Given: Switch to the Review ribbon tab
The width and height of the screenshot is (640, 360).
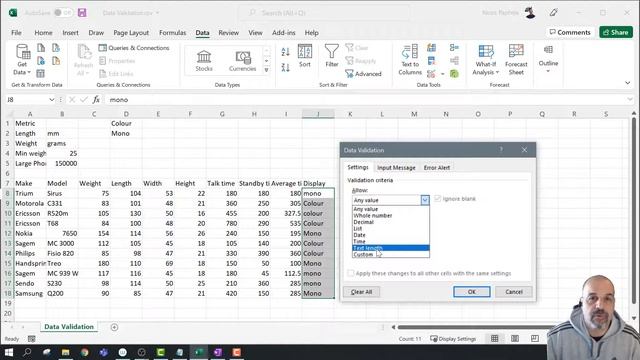Looking at the screenshot, I should pyautogui.click(x=228, y=33).
